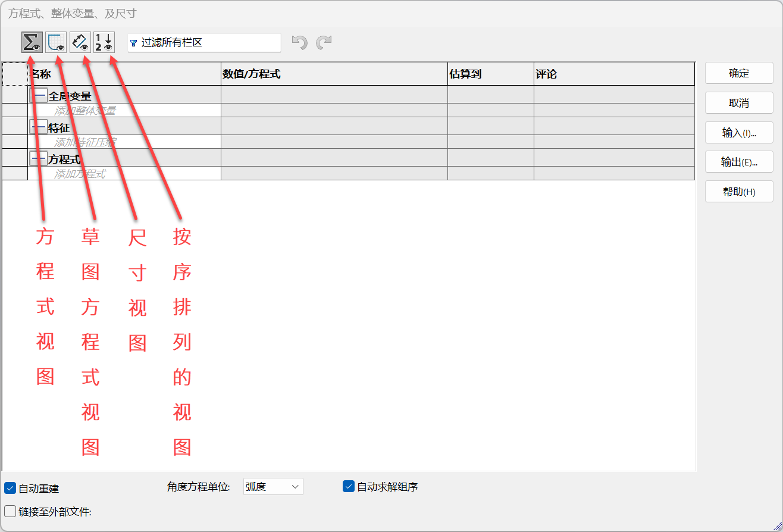Click the filter funnel icon
The image size is (783, 532).
(133, 43)
